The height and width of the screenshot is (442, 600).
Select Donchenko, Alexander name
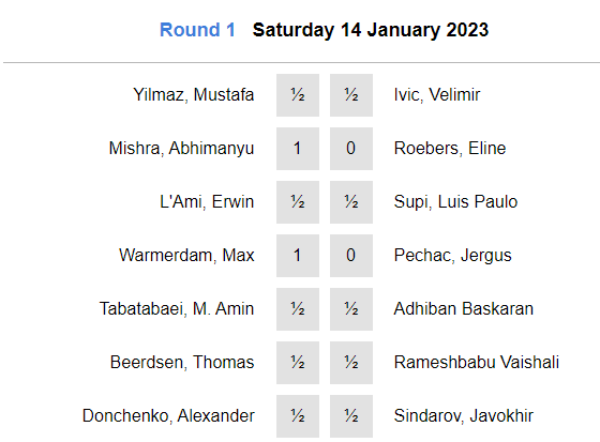click(x=168, y=416)
